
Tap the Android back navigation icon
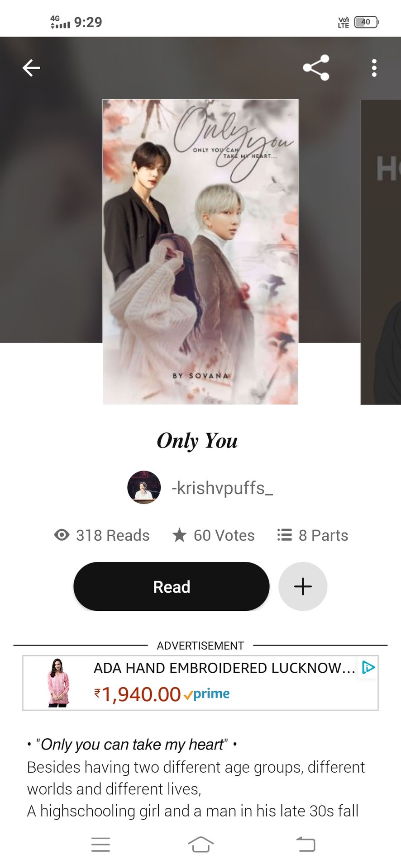coord(306,844)
